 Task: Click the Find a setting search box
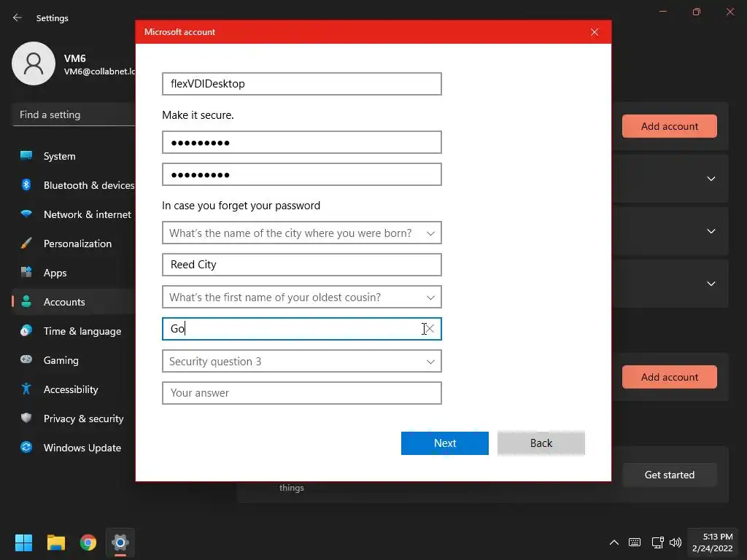coord(74,114)
